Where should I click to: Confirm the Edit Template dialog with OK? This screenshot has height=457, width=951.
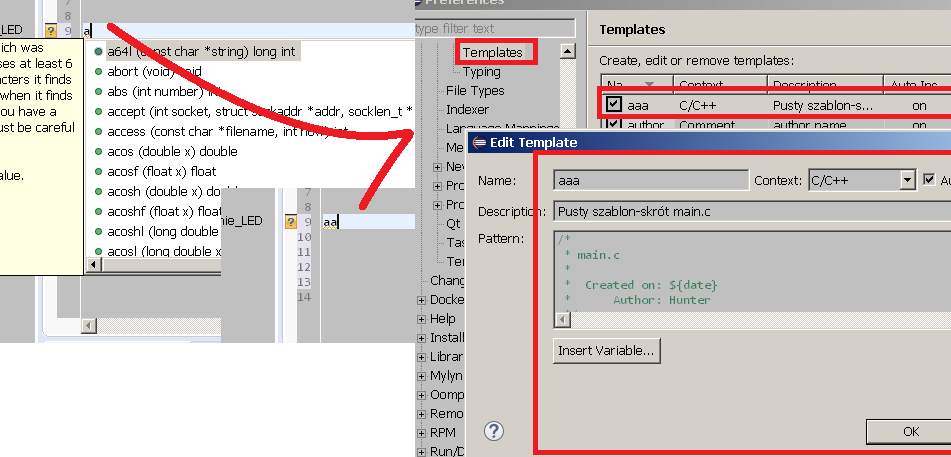point(910,432)
